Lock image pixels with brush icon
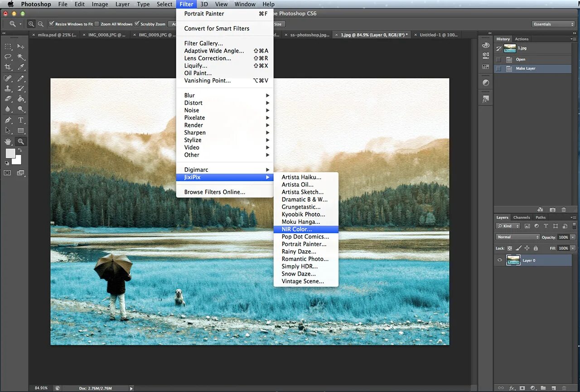The image size is (580, 392). (x=519, y=248)
